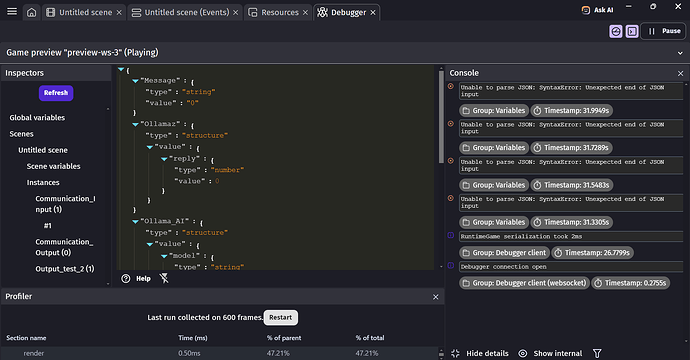Select Global variables inspector
Screen dimensions: 690x360
[x=37, y=118]
